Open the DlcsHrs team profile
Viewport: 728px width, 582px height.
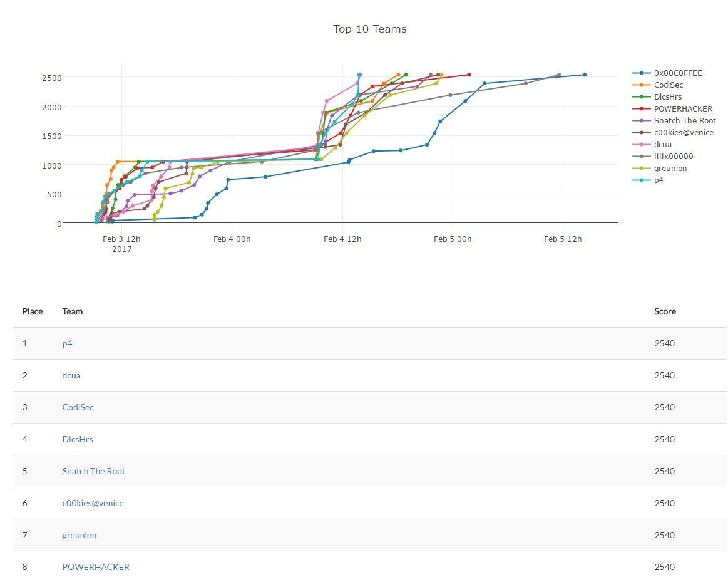tap(77, 439)
